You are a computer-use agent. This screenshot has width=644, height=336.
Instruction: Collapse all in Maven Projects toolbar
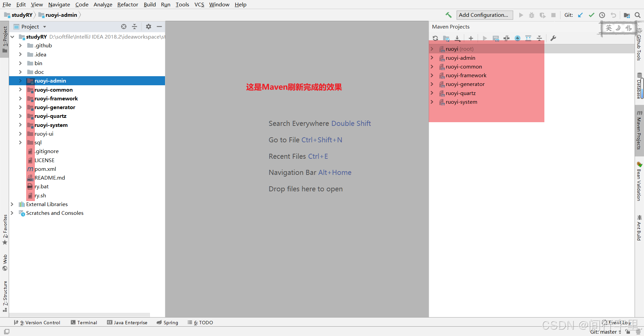[x=539, y=38]
